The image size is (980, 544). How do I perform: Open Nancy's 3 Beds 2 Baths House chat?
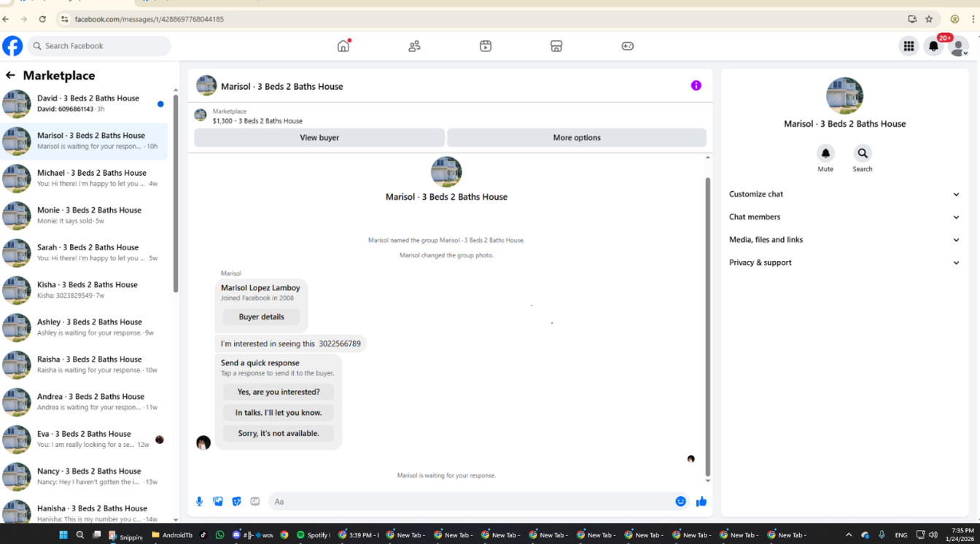click(x=85, y=476)
